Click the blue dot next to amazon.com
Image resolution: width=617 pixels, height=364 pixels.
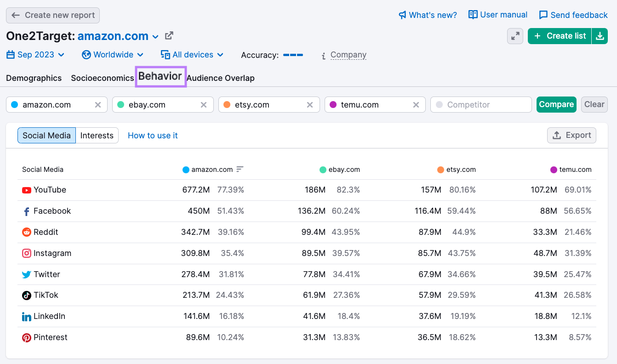tap(185, 169)
